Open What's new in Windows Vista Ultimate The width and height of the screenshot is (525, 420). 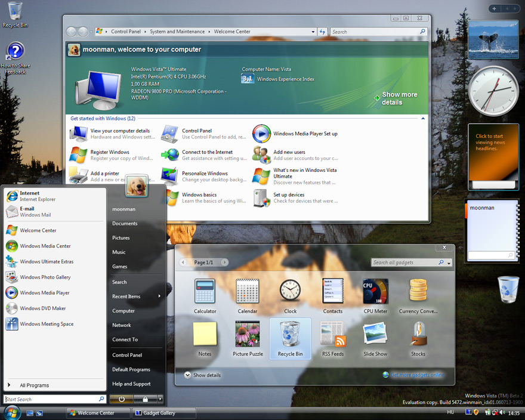(295, 176)
